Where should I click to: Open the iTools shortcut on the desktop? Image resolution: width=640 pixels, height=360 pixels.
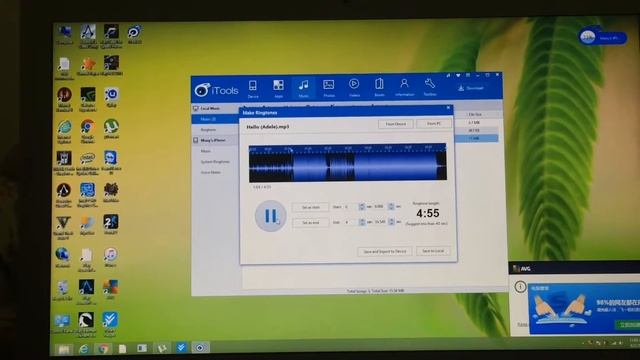(134, 34)
